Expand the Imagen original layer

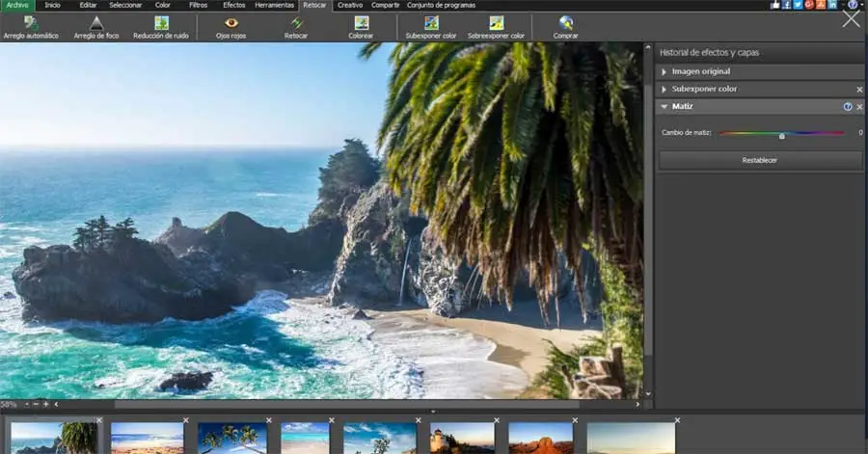(x=665, y=71)
